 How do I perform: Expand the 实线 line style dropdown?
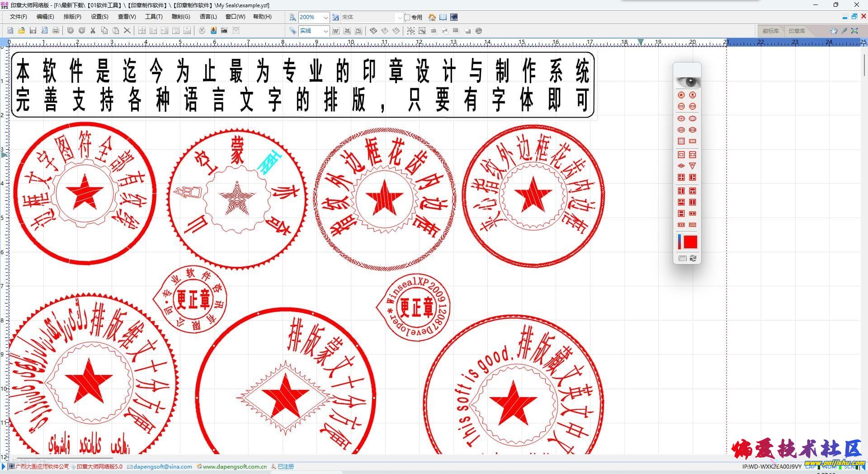click(325, 31)
